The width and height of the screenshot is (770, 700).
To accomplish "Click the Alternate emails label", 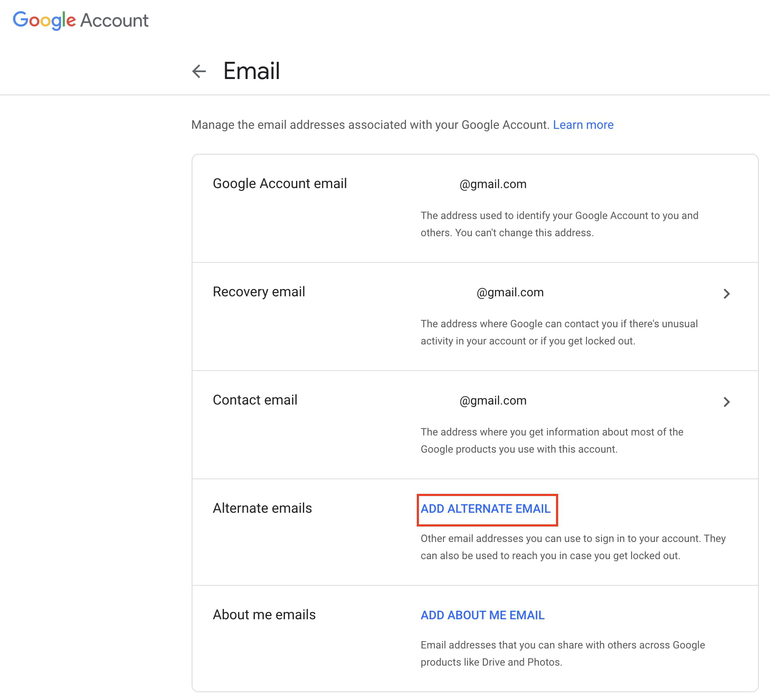I will point(262,508).
